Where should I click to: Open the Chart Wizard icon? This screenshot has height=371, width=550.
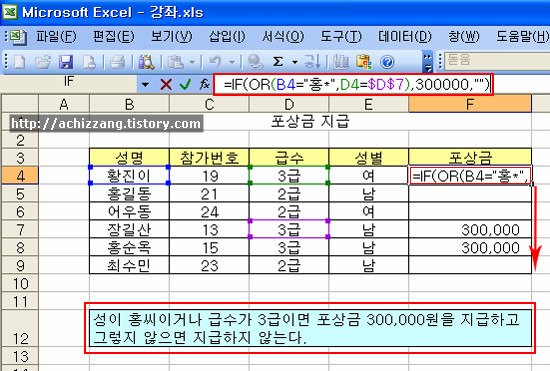click(x=340, y=62)
